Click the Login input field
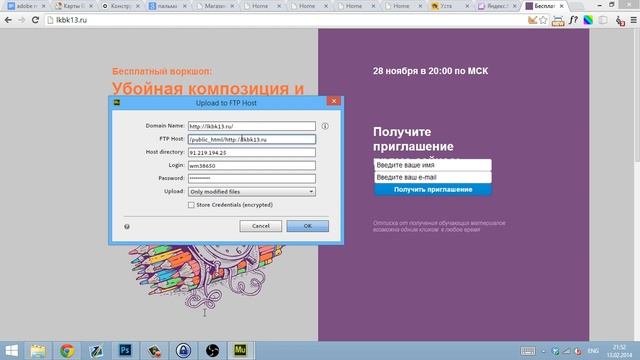 pyautogui.click(x=252, y=165)
